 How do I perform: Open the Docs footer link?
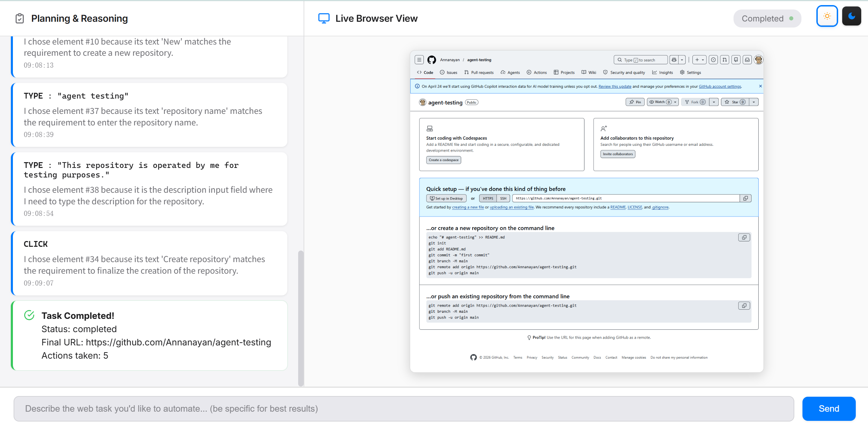pyautogui.click(x=597, y=358)
